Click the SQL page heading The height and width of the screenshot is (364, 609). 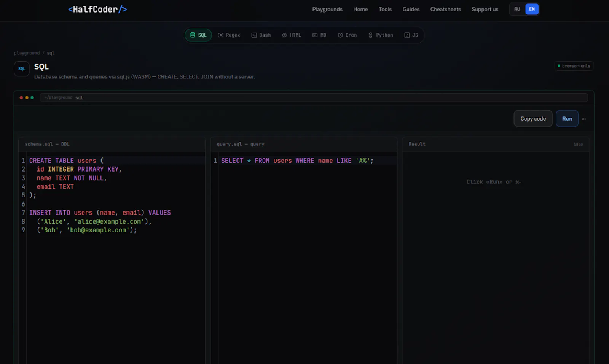click(41, 67)
